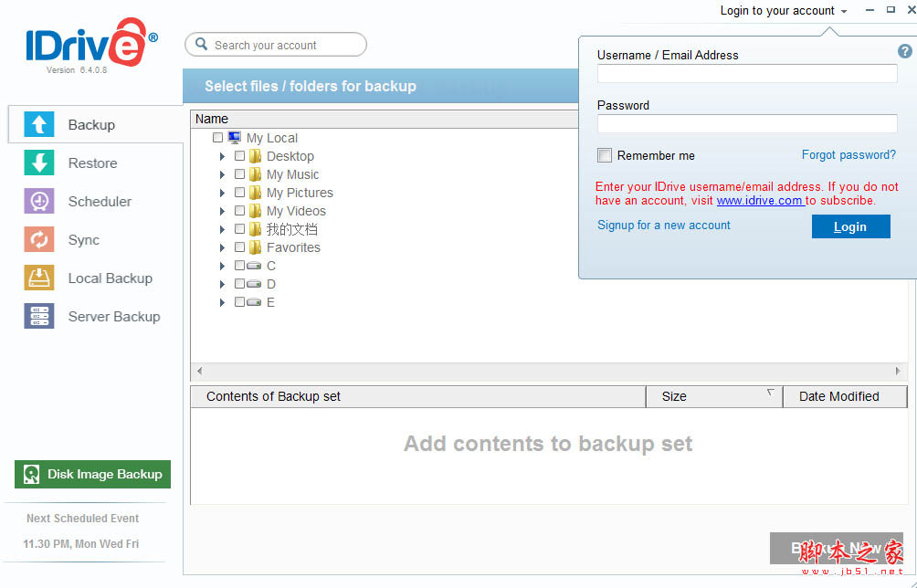Click the My Music folder icon
Viewport: 917px width, 588px height.
click(255, 174)
